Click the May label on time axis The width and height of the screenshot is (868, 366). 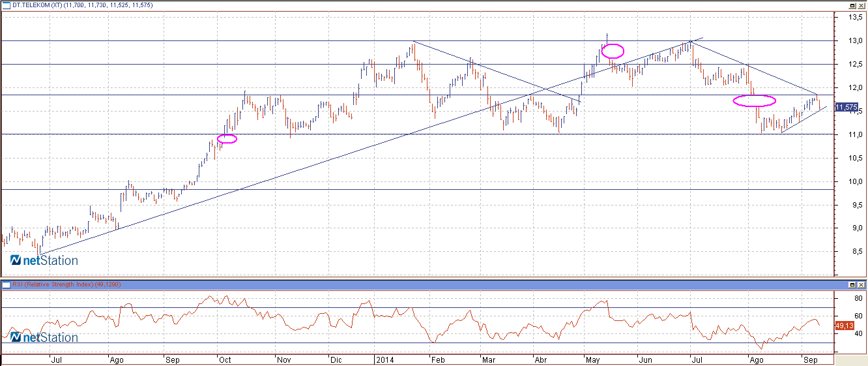click(x=593, y=359)
